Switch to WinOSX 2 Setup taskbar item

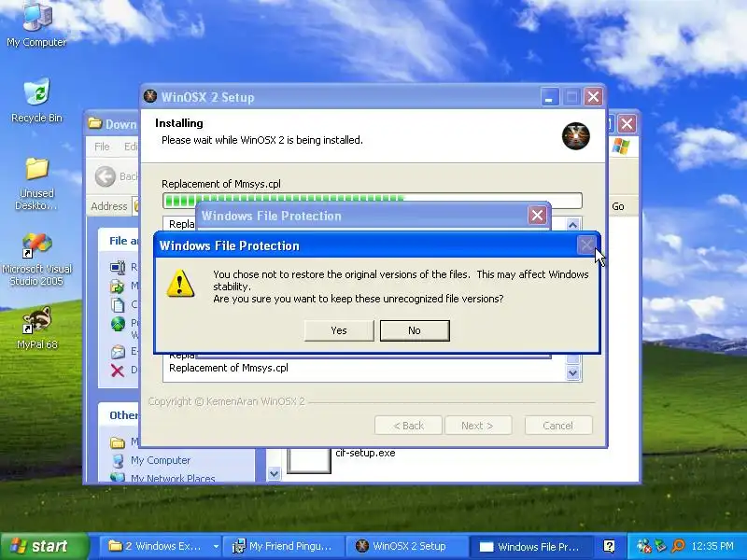(407, 546)
